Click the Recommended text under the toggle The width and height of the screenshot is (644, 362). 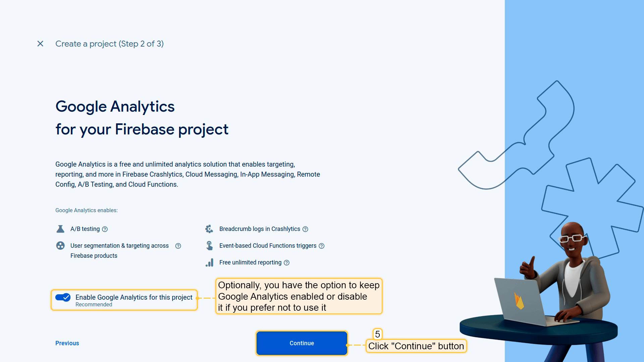pos(94,305)
